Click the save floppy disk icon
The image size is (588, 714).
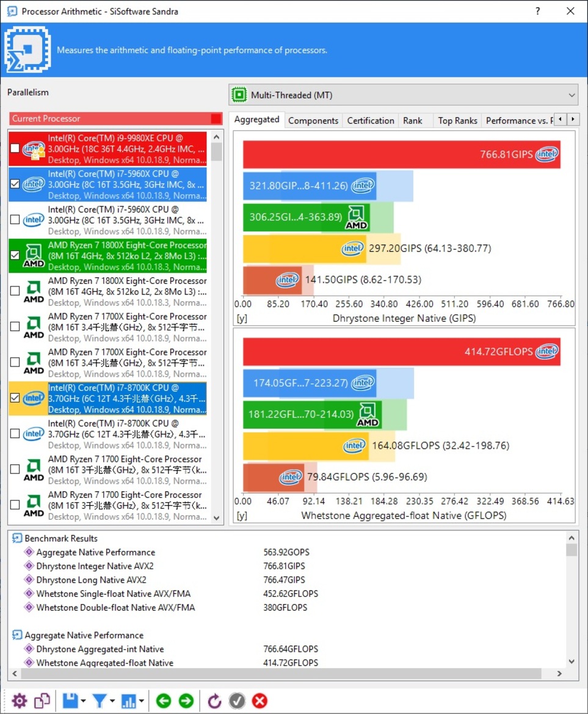point(70,701)
